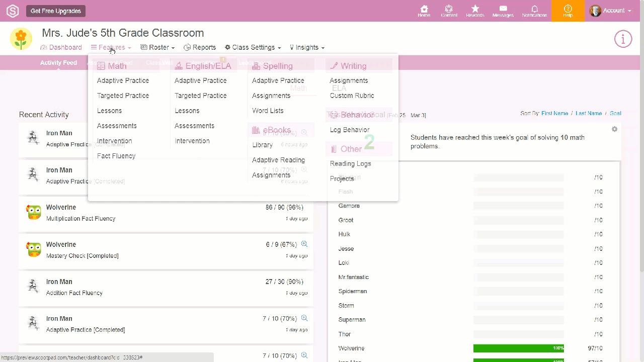Sort students by Goal
Image resolution: width=644 pixels, height=362 pixels.
pos(615,114)
